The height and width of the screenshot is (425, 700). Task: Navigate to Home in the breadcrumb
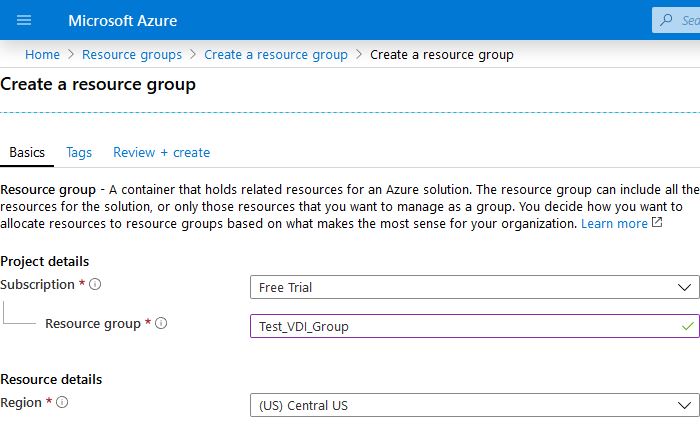(x=42, y=54)
